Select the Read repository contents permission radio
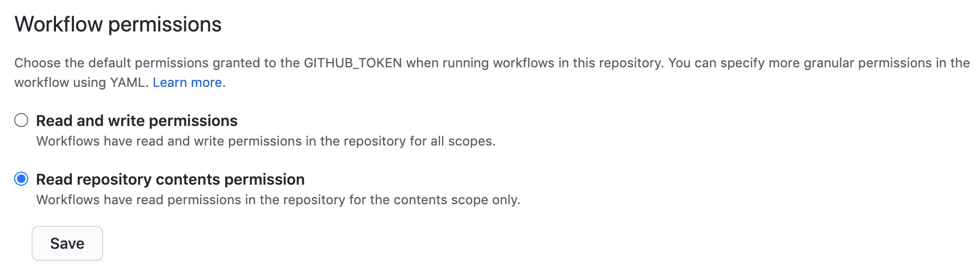Viewport: 980px width, 277px height. [21, 179]
